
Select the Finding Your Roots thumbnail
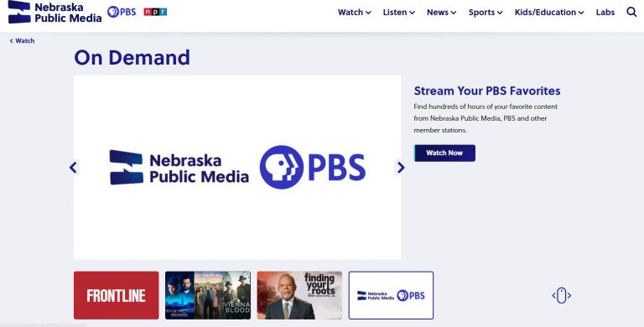click(x=299, y=295)
